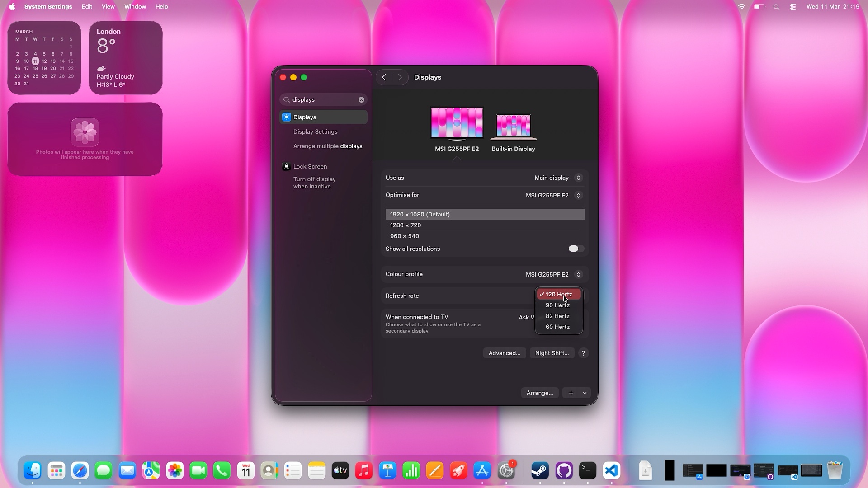
Task: Open the Music app from the Dock
Action: (364, 470)
